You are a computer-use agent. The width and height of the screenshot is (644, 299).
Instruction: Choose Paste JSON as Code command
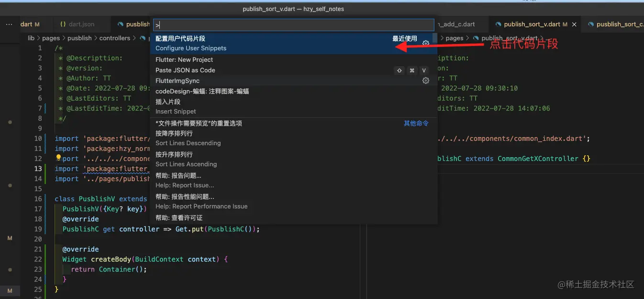(x=293, y=70)
